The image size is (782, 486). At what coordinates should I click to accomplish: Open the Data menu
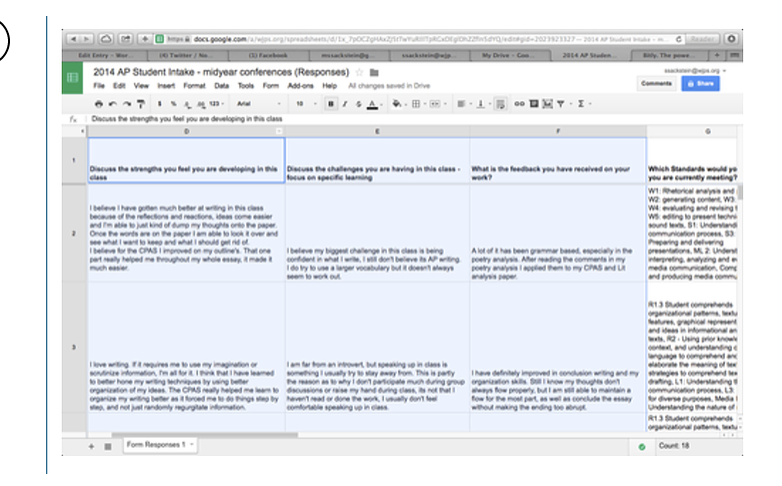221,86
